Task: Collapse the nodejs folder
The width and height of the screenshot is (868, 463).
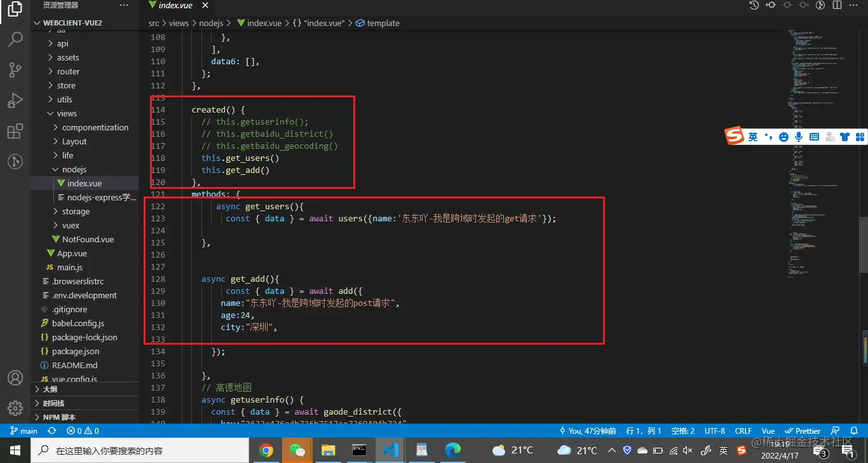Action: (85, 169)
